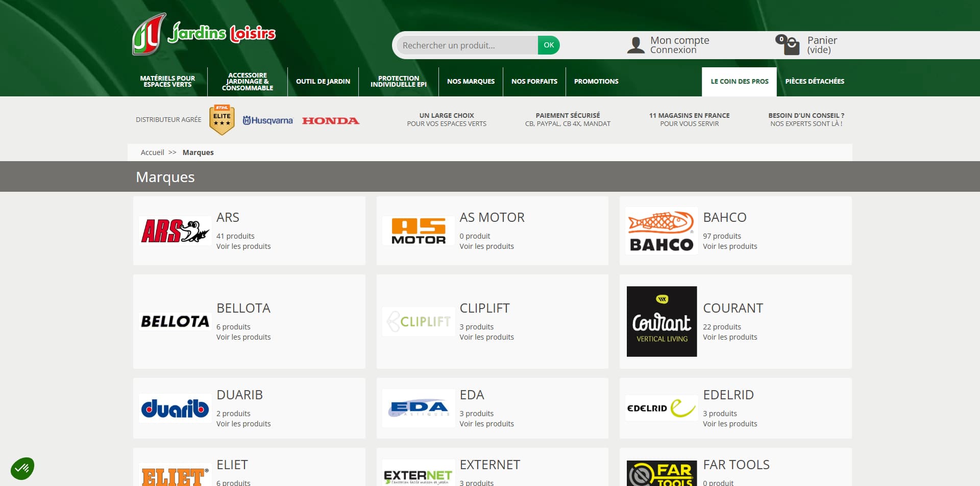Screen dimensions: 980x486
Task: Click the ARS brand logo
Action: (x=175, y=231)
